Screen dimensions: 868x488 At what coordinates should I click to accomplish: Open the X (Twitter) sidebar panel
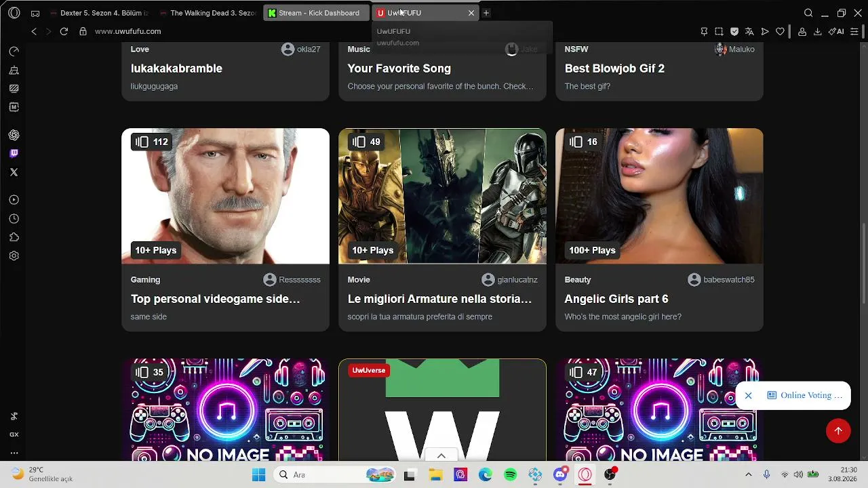(x=14, y=172)
